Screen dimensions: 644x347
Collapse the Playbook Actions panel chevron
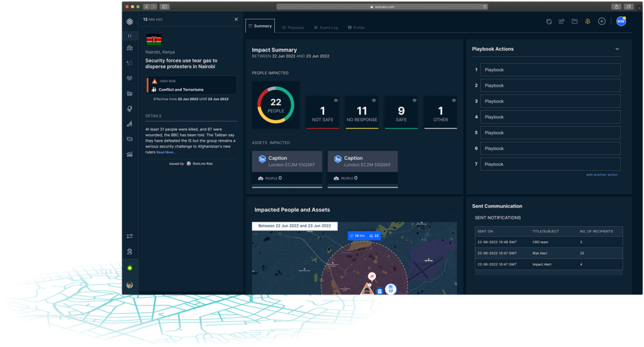[617, 49]
